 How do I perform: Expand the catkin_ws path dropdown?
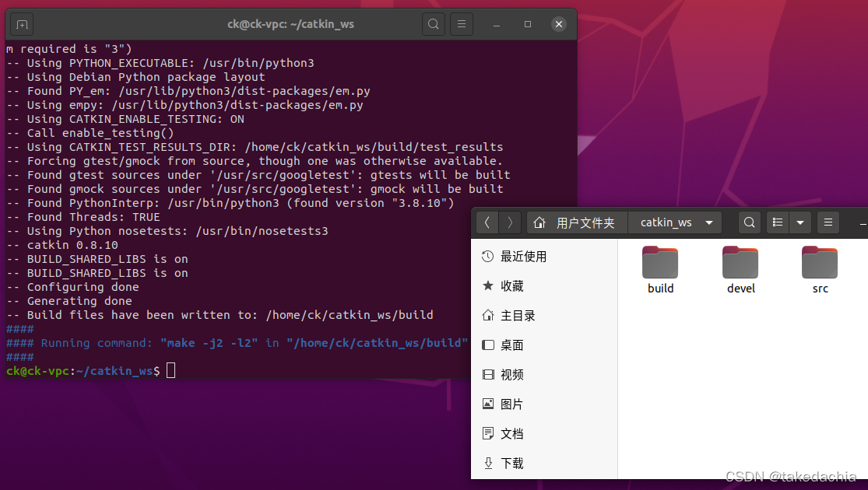click(x=708, y=222)
